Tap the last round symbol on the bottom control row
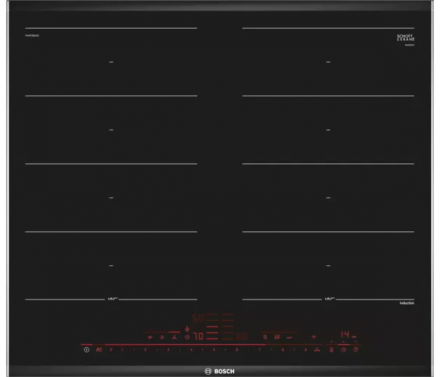The height and width of the screenshot is (377, 440). pyautogui.click(x=356, y=350)
